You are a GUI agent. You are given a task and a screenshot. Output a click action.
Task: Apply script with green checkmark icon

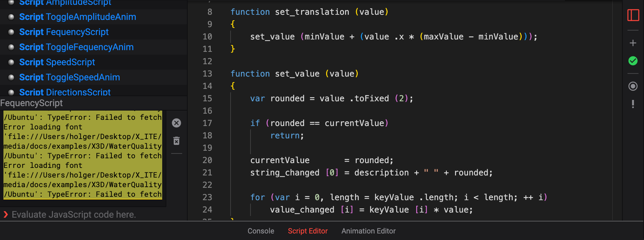click(x=633, y=61)
